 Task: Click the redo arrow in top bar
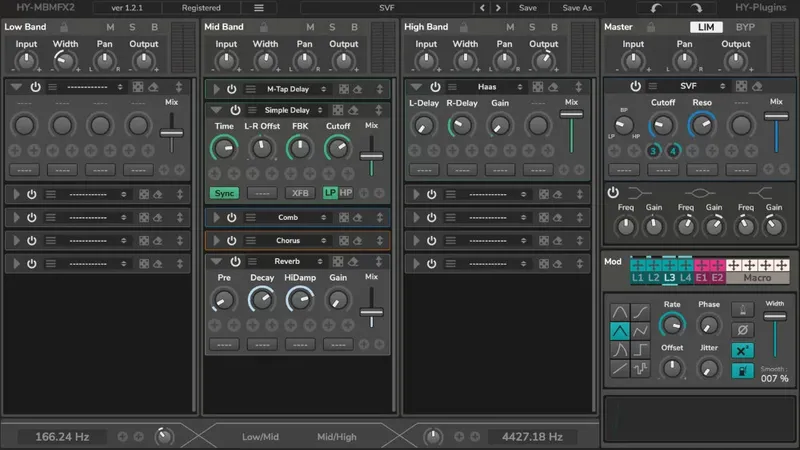coord(694,8)
